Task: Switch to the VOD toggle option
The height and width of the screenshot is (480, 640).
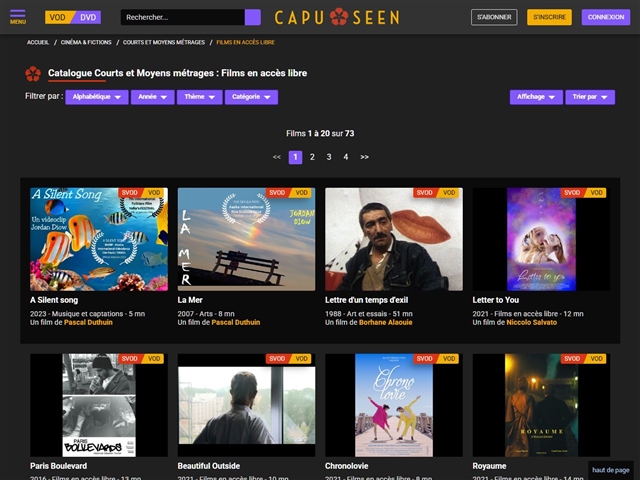Action: (x=58, y=17)
